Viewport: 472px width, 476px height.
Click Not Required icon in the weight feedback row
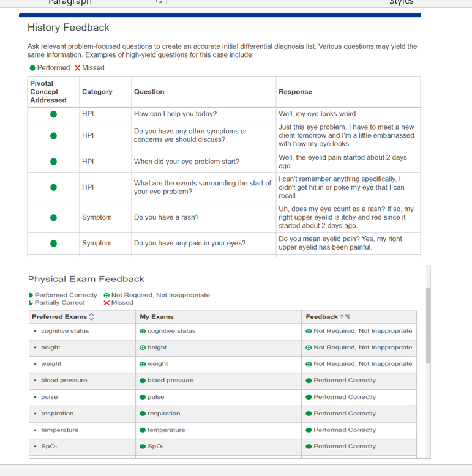(x=309, y=364)
